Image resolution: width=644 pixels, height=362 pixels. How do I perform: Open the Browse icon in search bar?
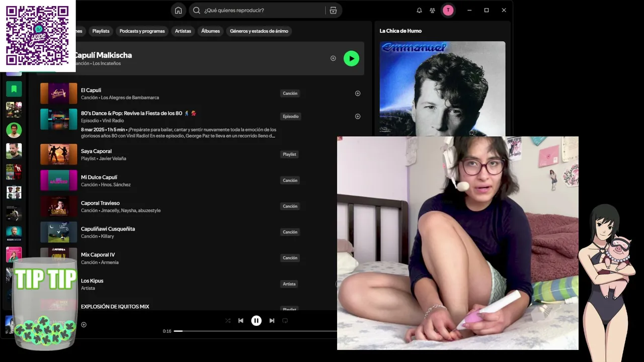click(333, 10)
